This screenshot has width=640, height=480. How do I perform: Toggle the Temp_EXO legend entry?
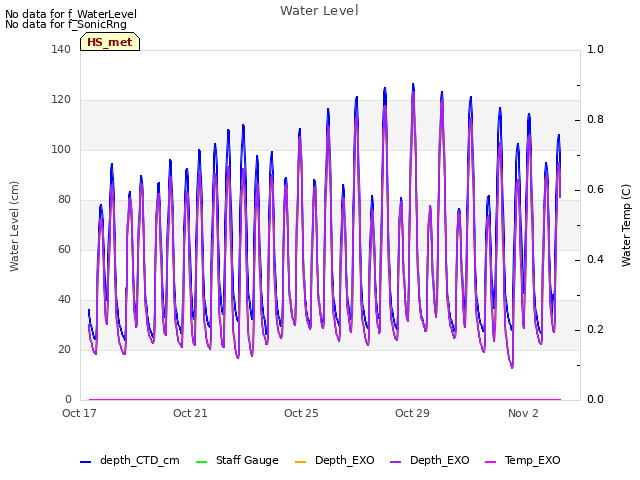pyautogui.click(x=522, y=460)
